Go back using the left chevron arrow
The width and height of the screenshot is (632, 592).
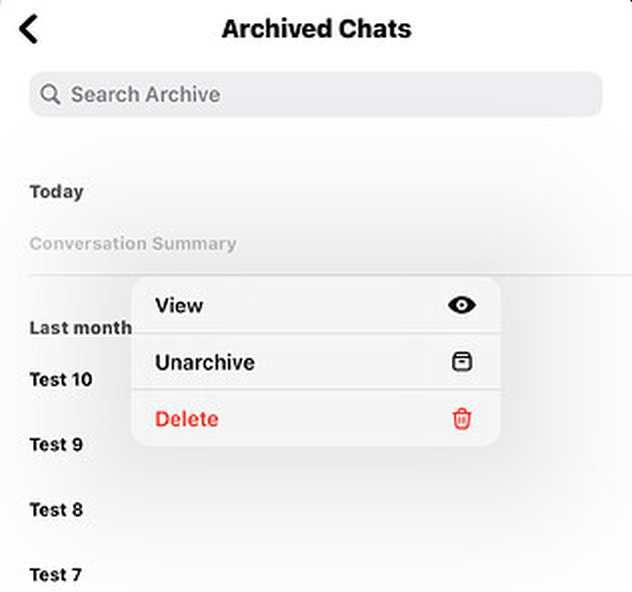29,29
